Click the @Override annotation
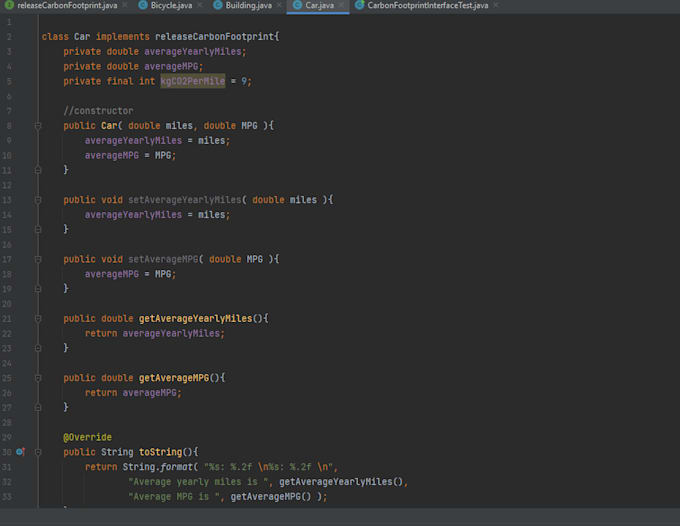This screenshot has height=526, width=680. (88, 437)
